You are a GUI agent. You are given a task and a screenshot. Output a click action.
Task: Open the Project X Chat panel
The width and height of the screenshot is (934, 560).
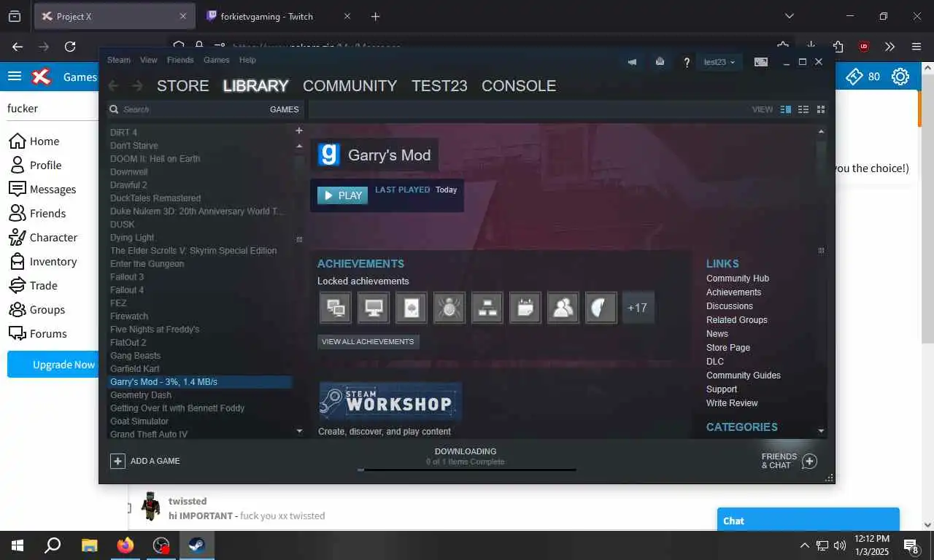click(808, 521)
